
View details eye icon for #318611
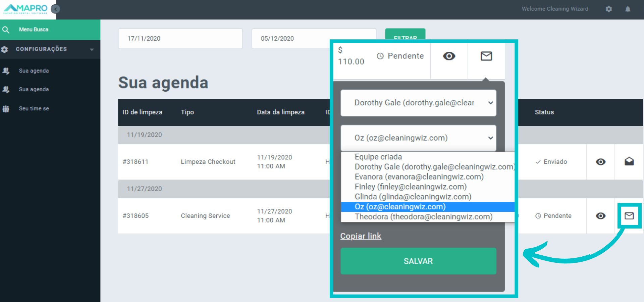[x=600, y=162]
